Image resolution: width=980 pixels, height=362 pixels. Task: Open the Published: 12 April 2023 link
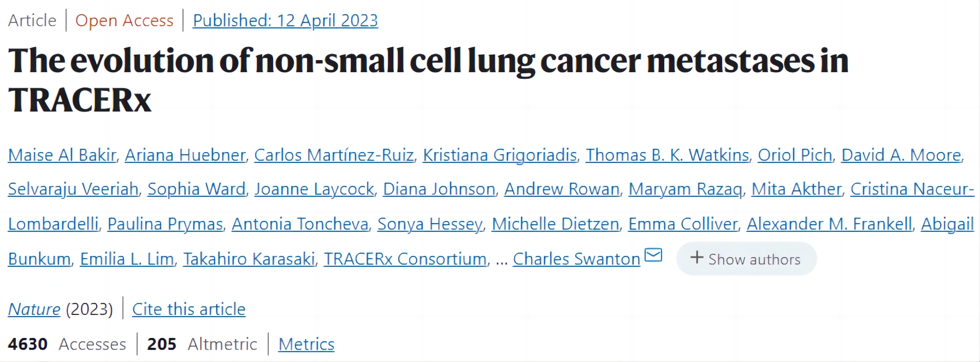click(285, 21)
